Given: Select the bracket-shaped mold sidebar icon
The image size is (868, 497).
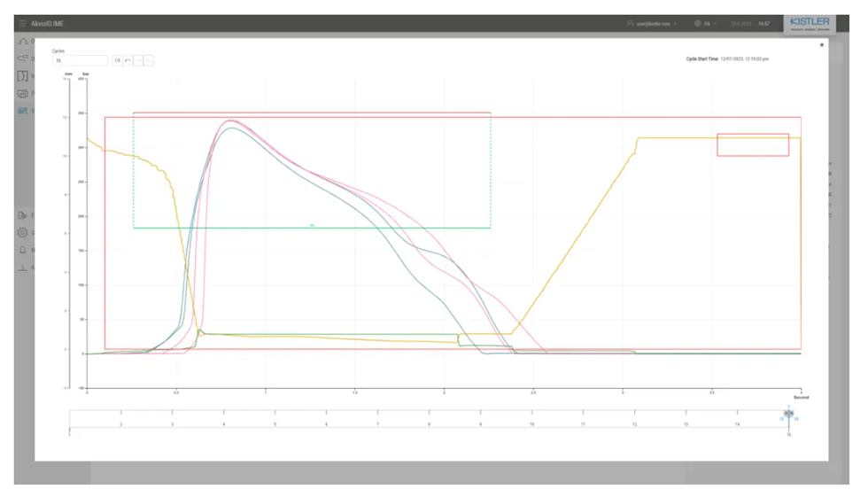Looking at the screenshot, I should [x=23, y=76].
